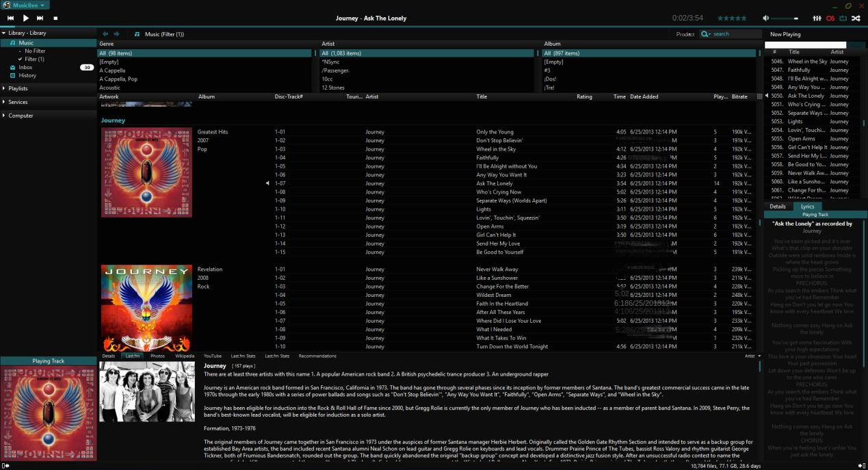Mute the volume speaker icon
The image size is (868, 470).
pos(766,18)
